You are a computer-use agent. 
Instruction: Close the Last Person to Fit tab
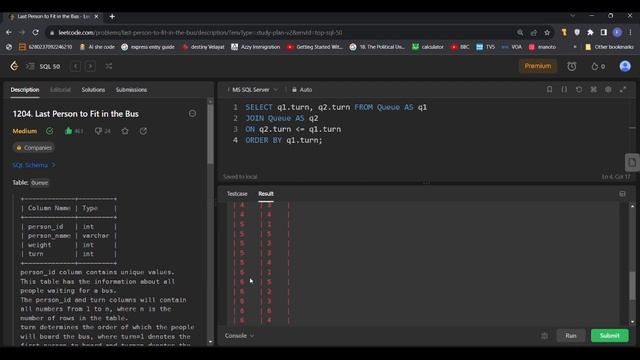click(x=96, y=16)
